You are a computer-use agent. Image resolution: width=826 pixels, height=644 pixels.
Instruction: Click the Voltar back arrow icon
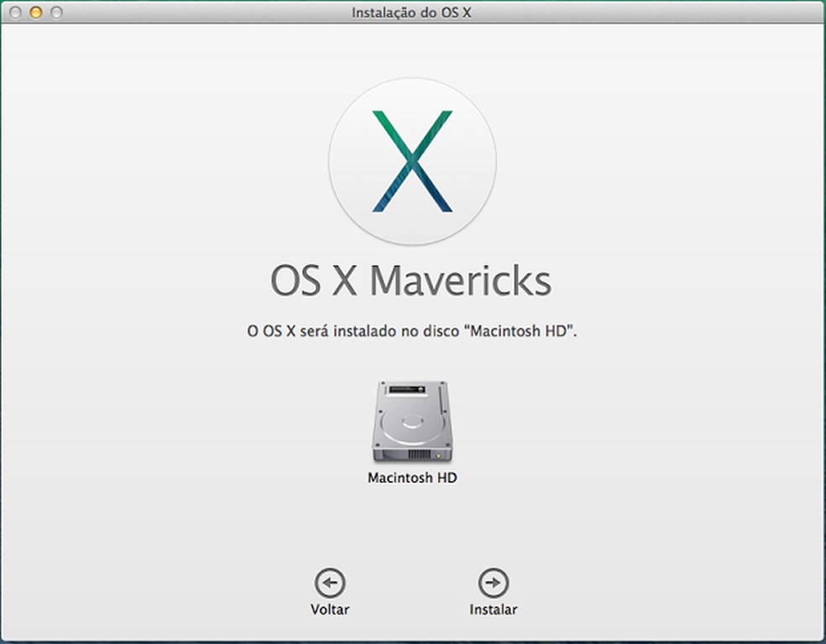330,583
